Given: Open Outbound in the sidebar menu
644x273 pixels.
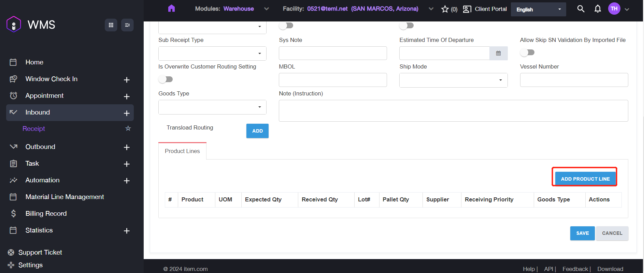Looking at the screenshot, I should (40, 147).
